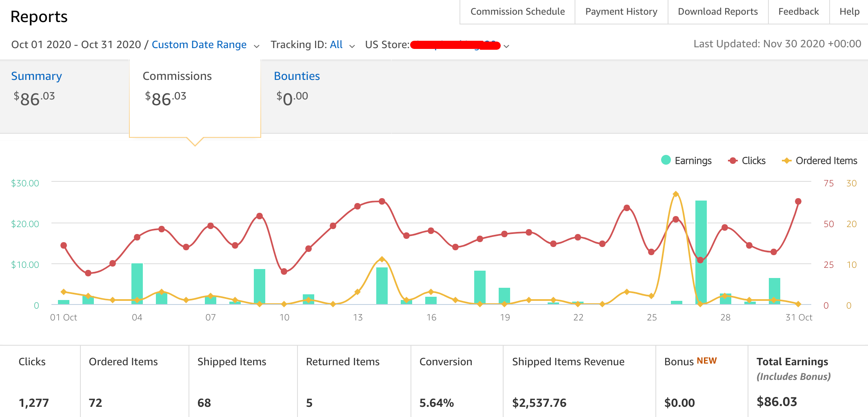Click the Oct 01 2020 - Oct 31 2020 date text

[x=76, y=44]
